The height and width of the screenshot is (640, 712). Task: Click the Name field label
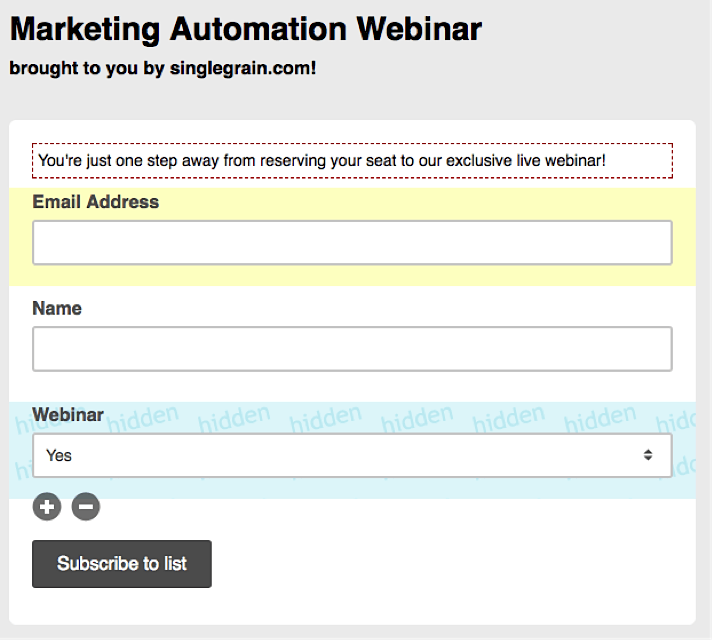tap(57, 308)
